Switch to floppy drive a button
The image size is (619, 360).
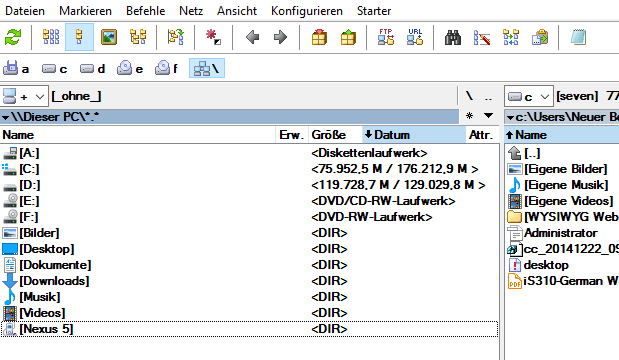16,68
